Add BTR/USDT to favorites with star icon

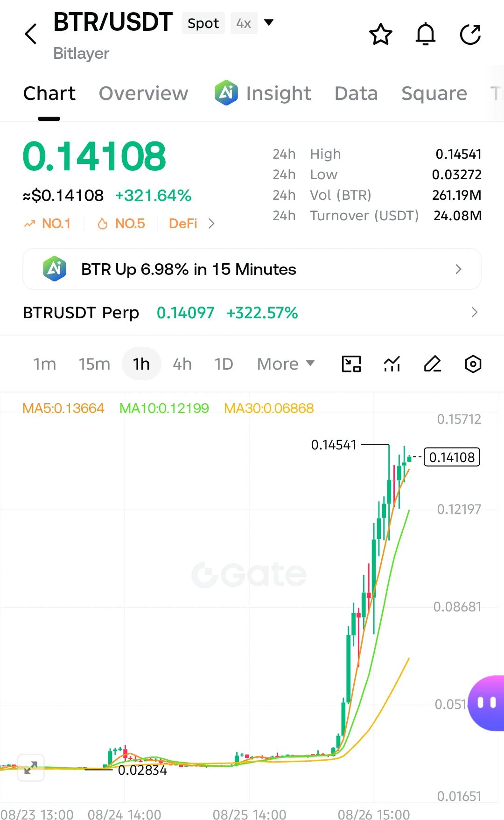point(381,34)
